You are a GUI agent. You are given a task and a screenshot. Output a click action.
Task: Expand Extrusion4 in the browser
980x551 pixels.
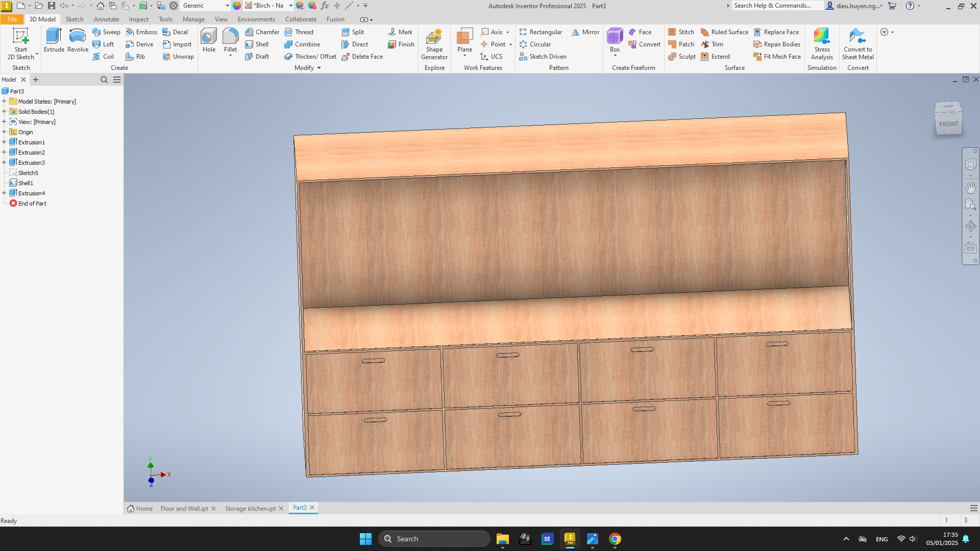(4, 193)
